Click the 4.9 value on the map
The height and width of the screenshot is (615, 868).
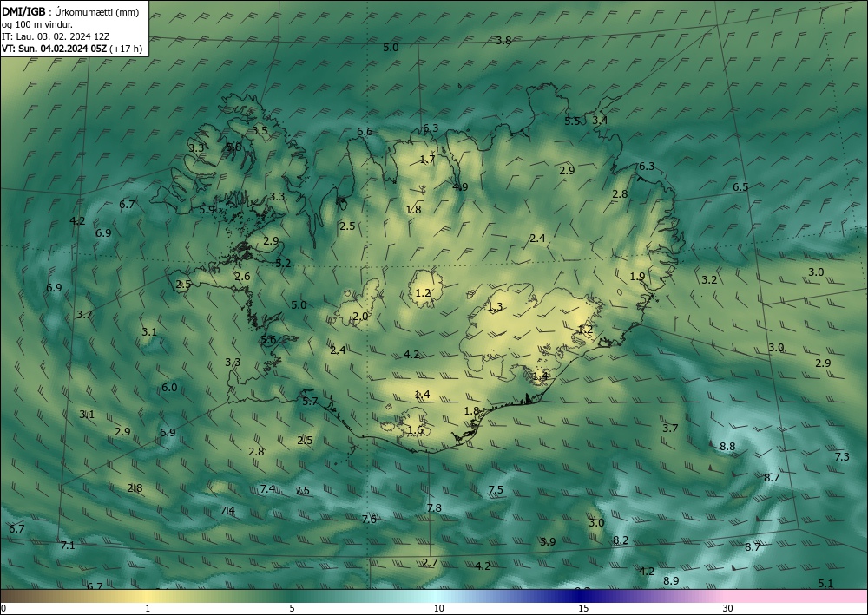(460, 187)
